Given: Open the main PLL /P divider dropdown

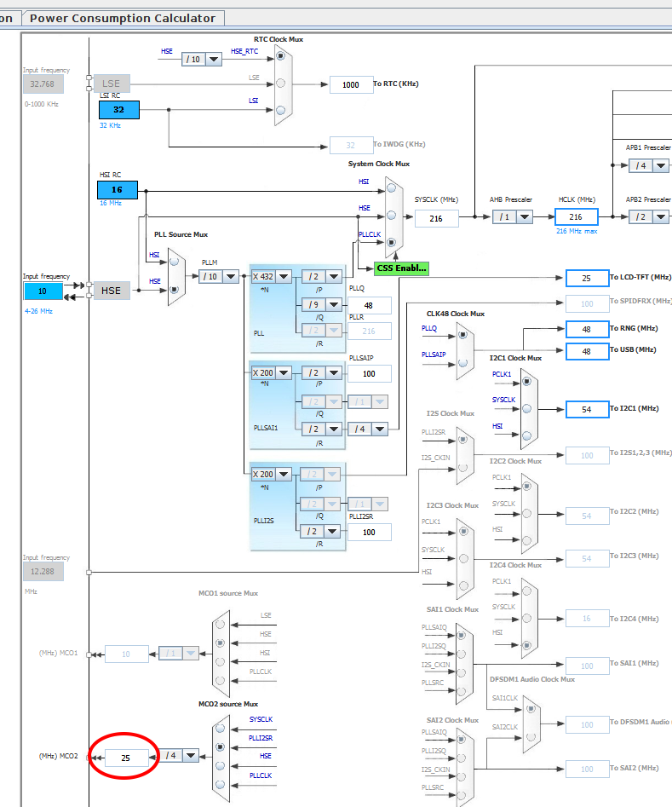Looking at the screenshot, I should pos(334,277).
